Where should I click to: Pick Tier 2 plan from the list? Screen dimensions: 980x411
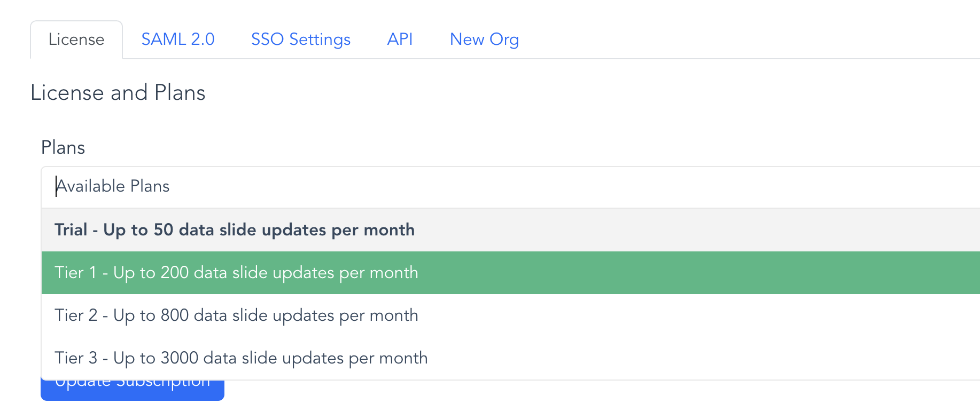point(510,315)
